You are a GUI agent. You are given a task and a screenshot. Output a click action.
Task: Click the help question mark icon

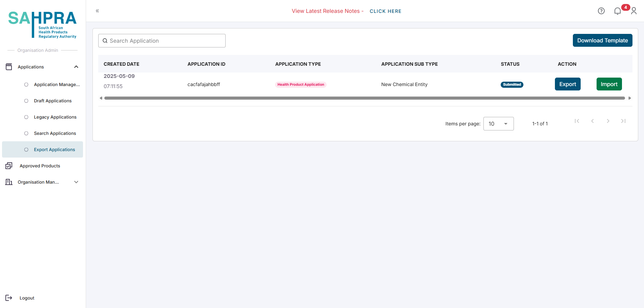601,11
